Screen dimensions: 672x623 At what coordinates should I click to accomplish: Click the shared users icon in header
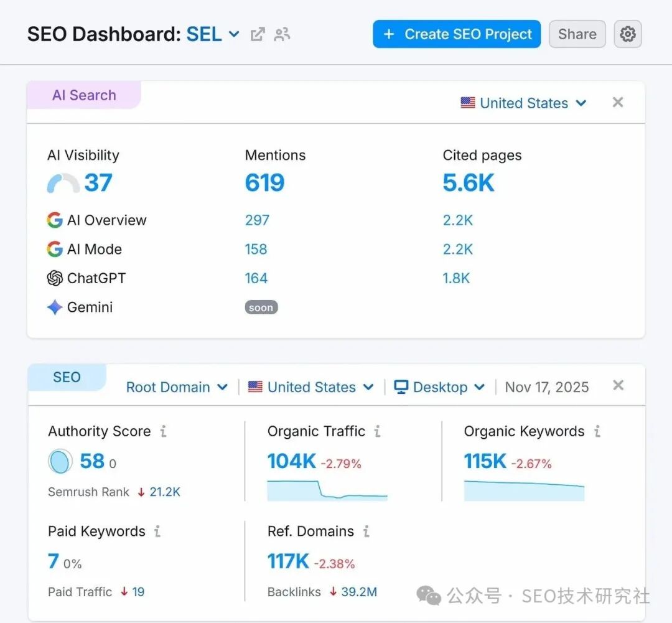(282, 34)
